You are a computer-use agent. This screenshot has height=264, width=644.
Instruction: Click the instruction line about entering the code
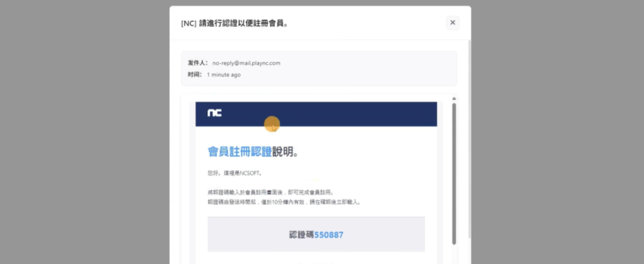[270, 192]
